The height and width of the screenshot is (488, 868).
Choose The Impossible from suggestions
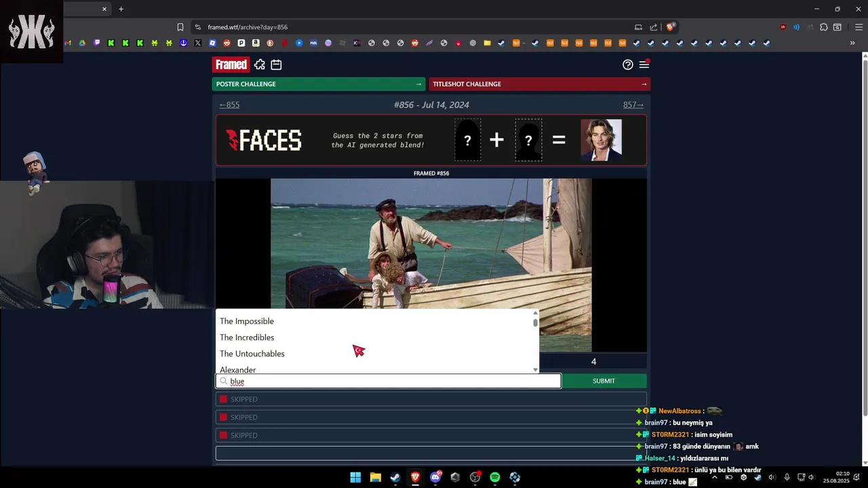[247, 321]
